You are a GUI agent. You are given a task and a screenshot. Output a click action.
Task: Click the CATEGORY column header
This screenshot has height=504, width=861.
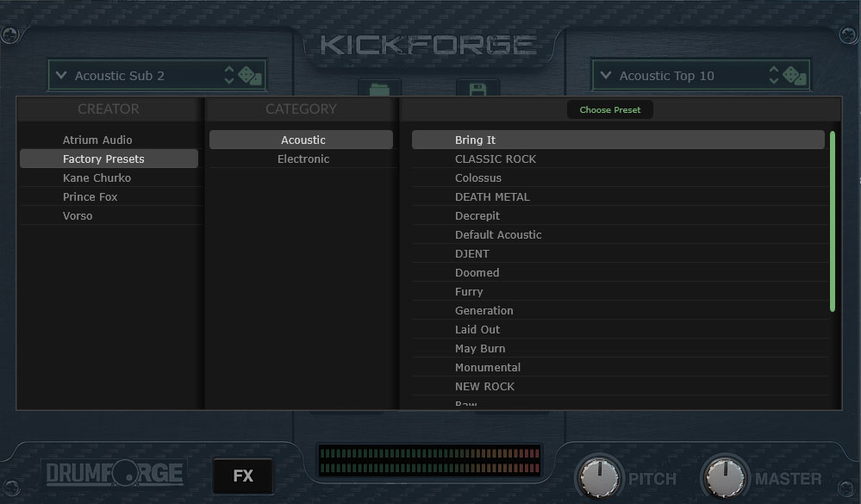[x=301, y=109]
